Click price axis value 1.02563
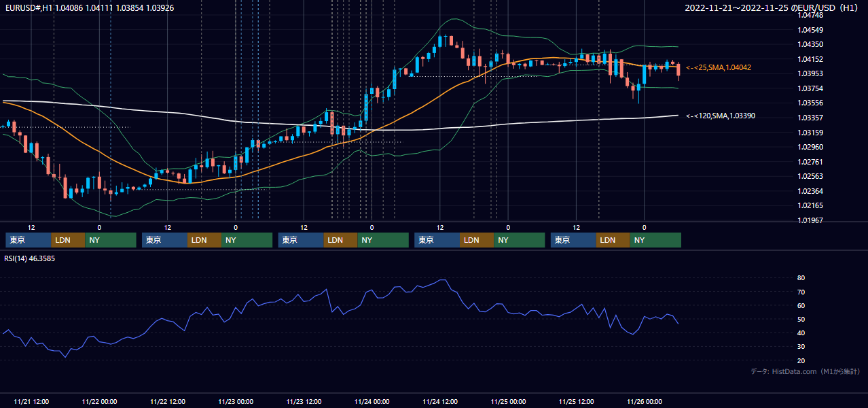This screenshot has height=408, width=868. pos(811,176)
